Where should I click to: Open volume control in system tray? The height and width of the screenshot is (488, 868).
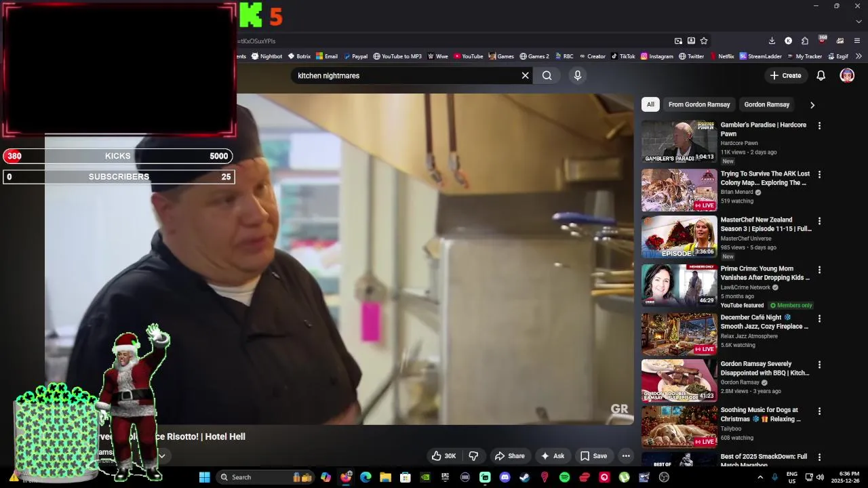820,477
